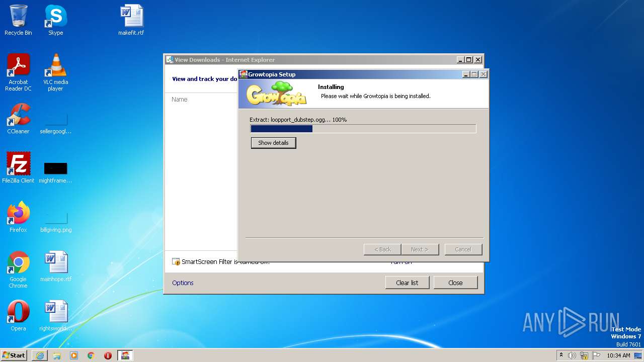
Task: Switch to Growtopia Setup taskbar item
Action: 125,355
